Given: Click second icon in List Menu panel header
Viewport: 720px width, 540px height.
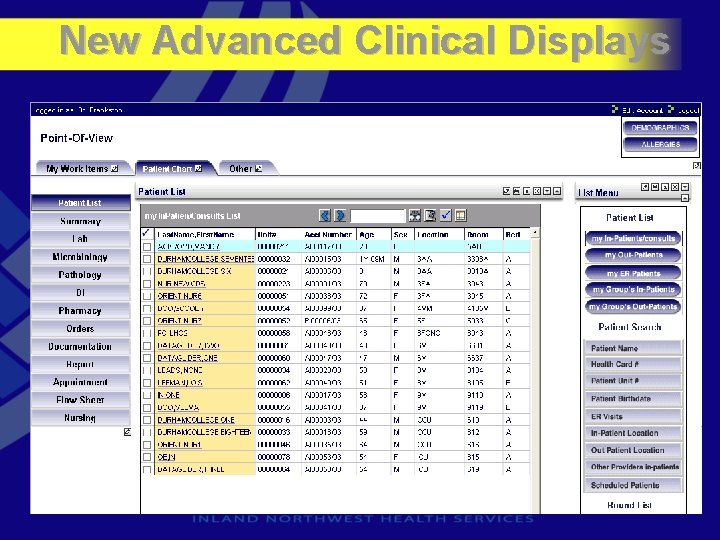Looking at the screenshot, I should click(x=655, y=187).
